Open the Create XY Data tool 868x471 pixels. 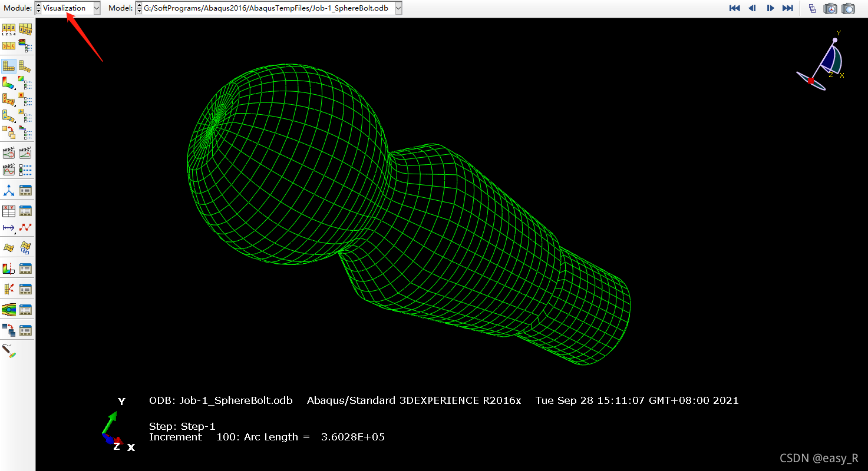(x=9, y=211)
